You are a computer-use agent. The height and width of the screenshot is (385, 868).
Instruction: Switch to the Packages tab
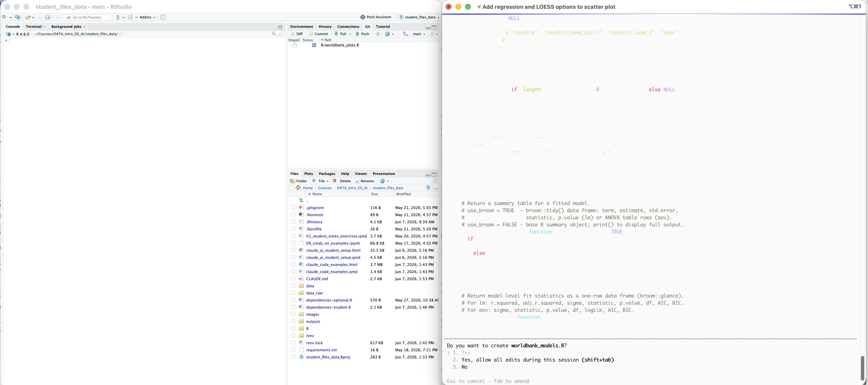[327, 174]
